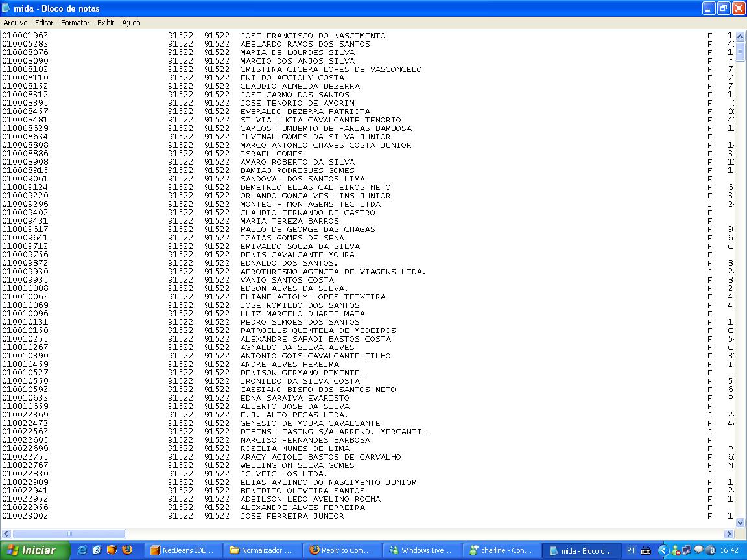Viewport: 747px width, 560px height.
Task: Click the name LUIZ MARCELO DUARTE MAIA
Action: pyautogui.click(x=303, y=314)
